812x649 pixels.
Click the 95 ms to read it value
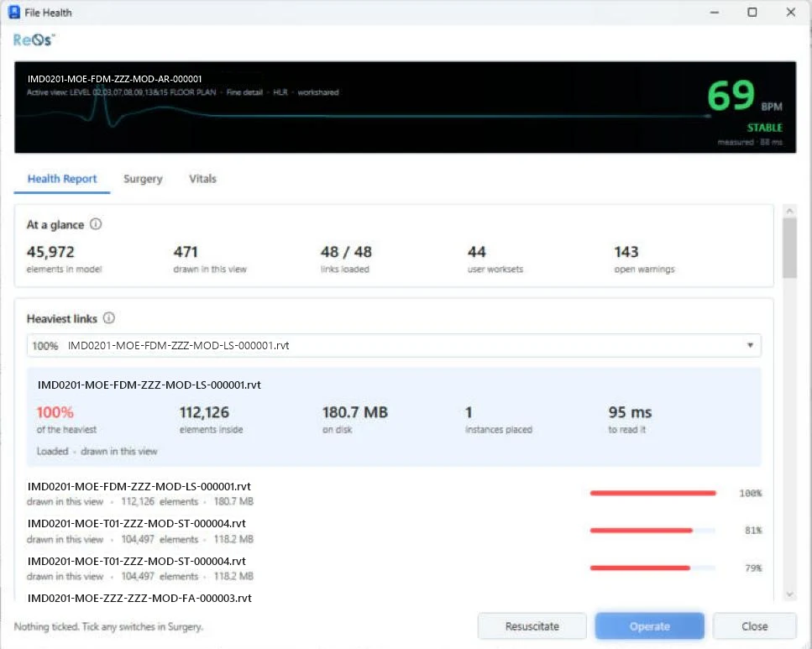(630, 412)
